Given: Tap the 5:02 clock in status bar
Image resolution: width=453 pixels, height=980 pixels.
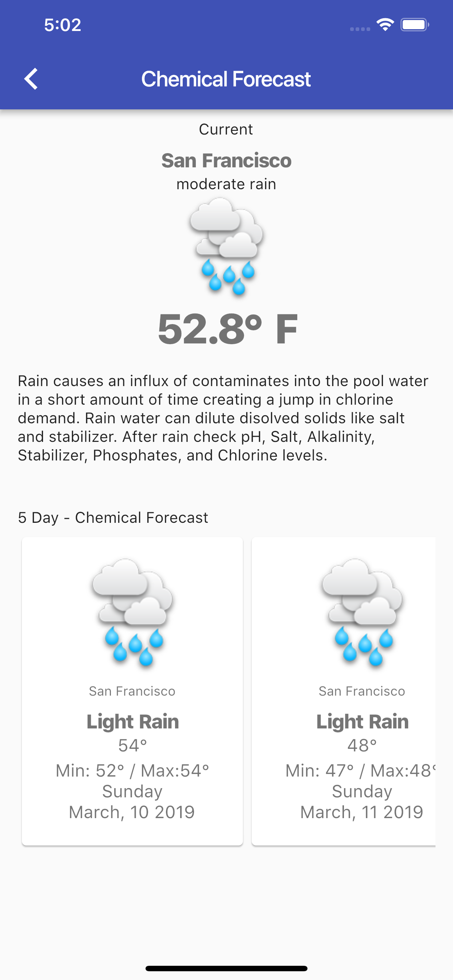Looking at the screenshot, I should (62, 25).
